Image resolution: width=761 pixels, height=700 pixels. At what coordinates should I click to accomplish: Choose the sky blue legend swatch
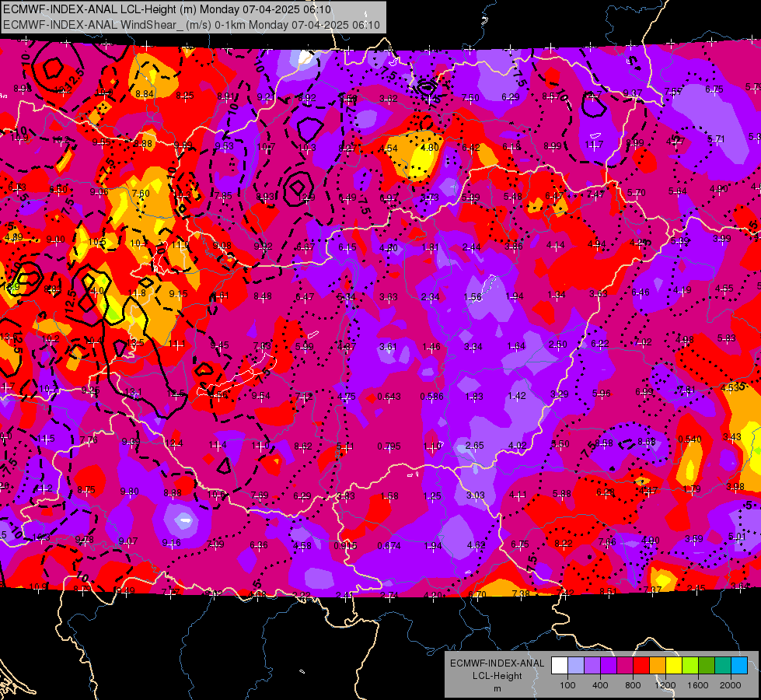740,666
